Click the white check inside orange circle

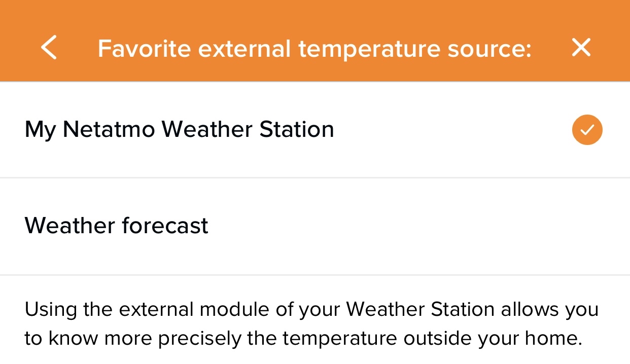(x=587, y=130)
